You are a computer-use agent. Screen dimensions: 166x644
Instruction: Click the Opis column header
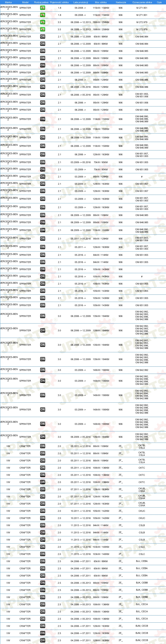pyautogui.click(x=159, y=2)
